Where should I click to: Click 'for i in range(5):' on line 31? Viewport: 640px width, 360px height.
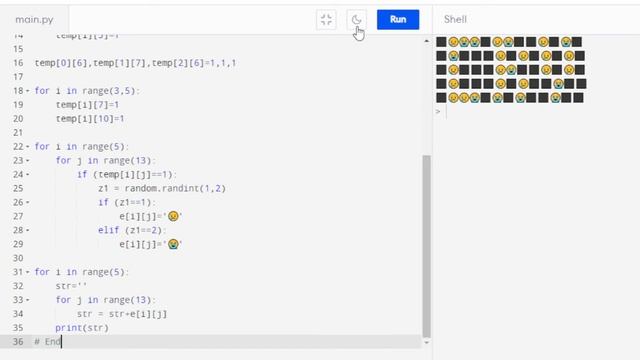pyautogui.click(x=82, y=272)
